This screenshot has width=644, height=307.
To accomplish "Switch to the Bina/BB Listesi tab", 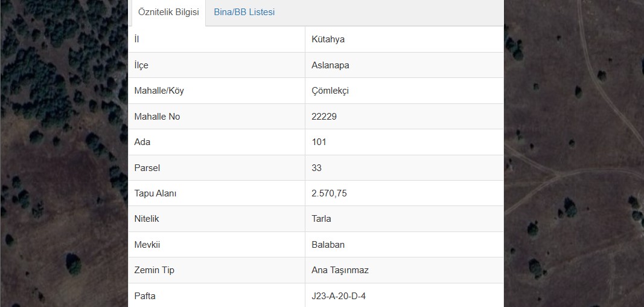I will (x=244, y=12).
